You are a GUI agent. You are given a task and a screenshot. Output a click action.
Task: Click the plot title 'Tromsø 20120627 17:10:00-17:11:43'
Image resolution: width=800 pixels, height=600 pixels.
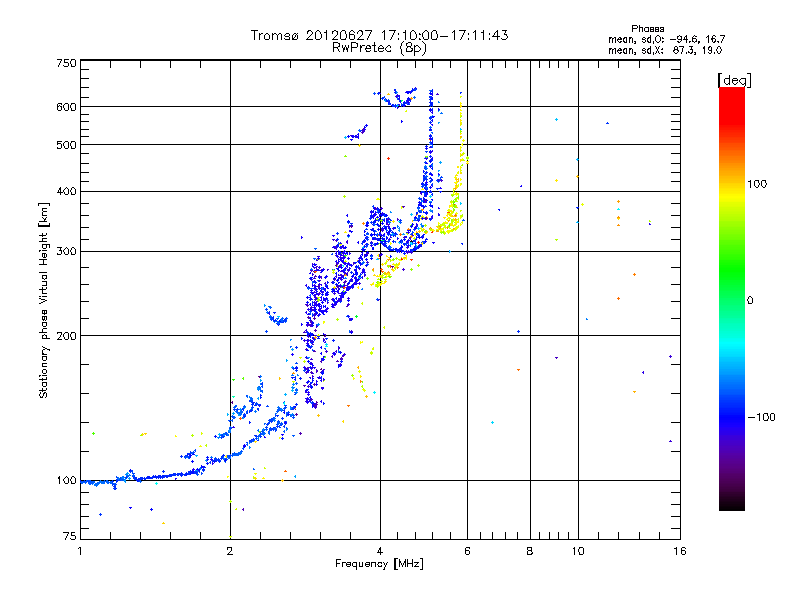pyautogui.click(x=379, y=35)
